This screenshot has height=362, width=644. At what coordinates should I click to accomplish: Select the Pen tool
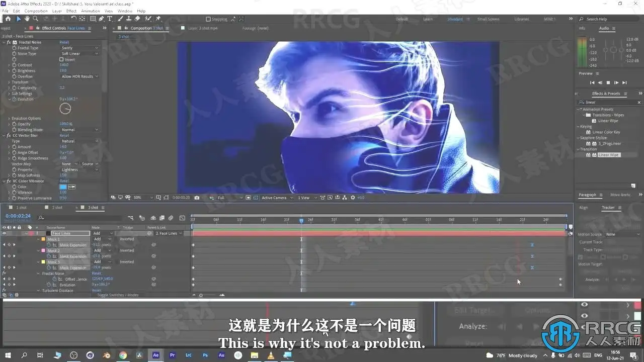click(101, 19)
